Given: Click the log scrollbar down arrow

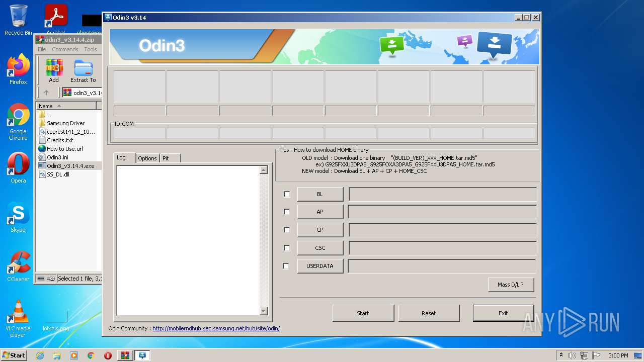Looking at the screenshot, I should click(x=264, y=311).
